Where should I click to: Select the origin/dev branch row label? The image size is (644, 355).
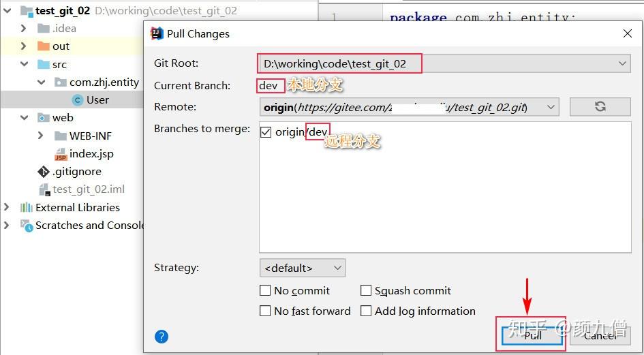pos(301,132)
